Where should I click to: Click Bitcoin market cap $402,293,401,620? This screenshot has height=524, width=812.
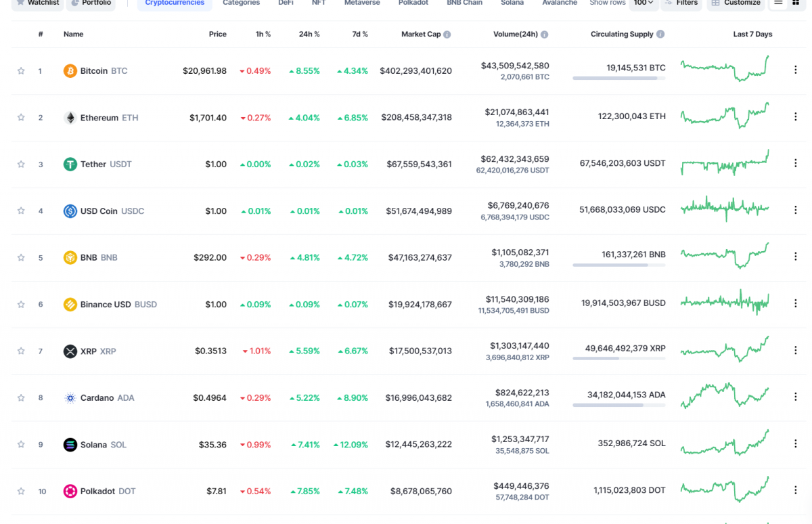[x=415, y=70]
